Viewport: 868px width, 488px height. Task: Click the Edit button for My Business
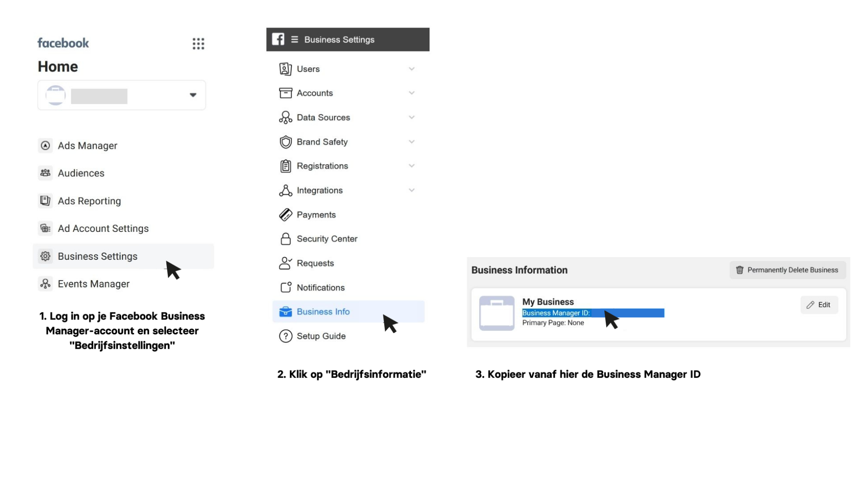[x=820, y=305]
